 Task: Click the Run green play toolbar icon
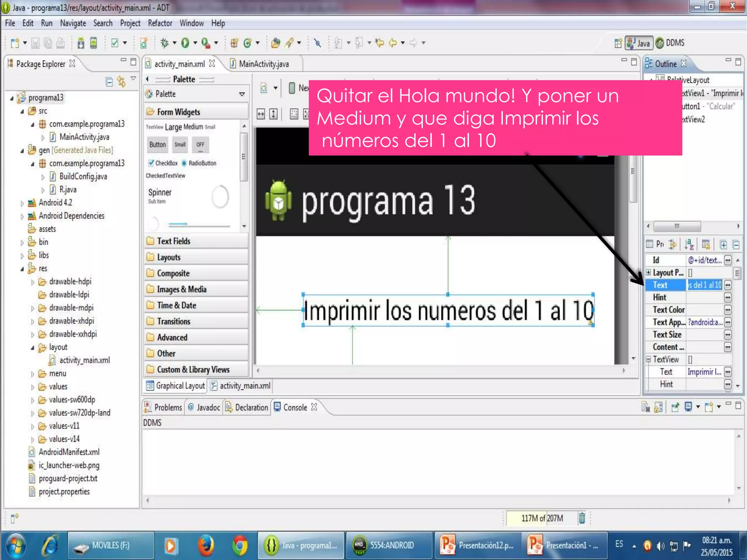pyautogui.click(x=185, y=43)
